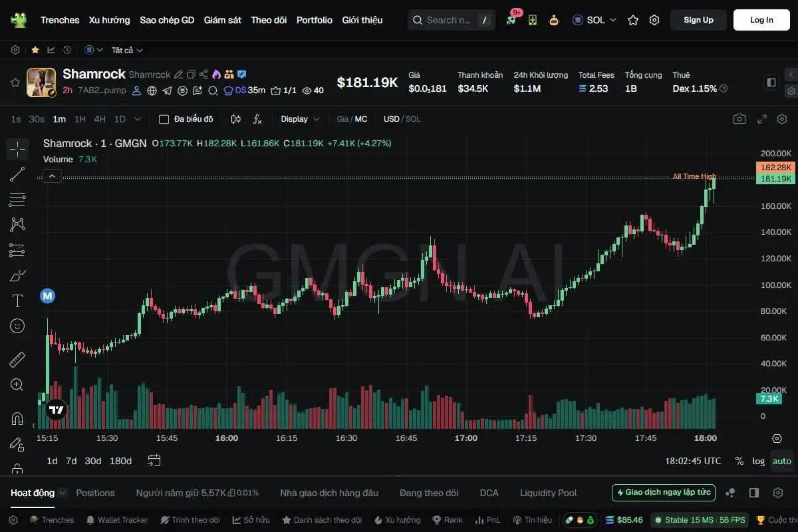This screenshot has width=798, height=532.
Task: Open chart settings gear beside fullscreen
Action: coord(781,119)
